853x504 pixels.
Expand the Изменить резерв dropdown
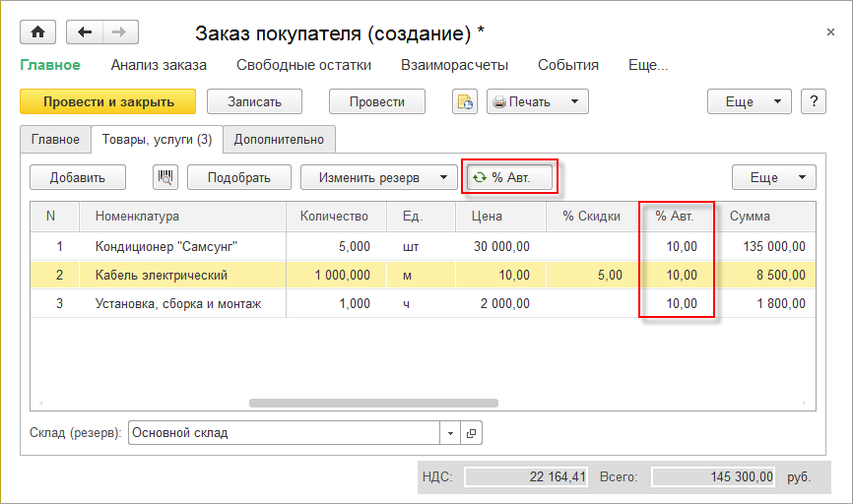pyautogui.click(x=378, y=178)
